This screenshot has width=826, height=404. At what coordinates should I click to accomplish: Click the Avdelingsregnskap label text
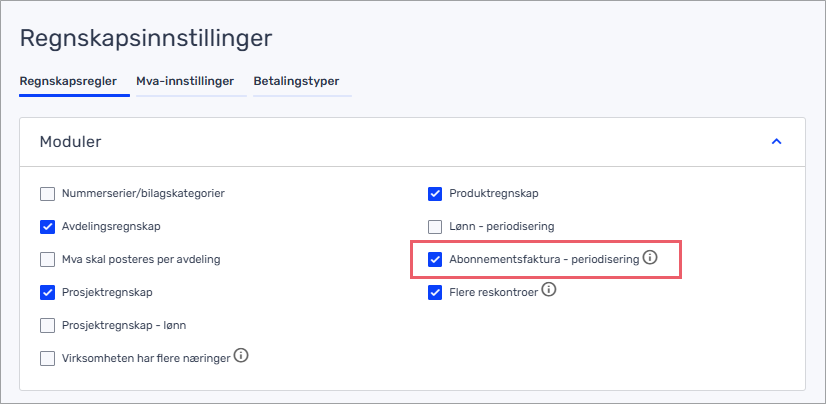tap(111, 226)
